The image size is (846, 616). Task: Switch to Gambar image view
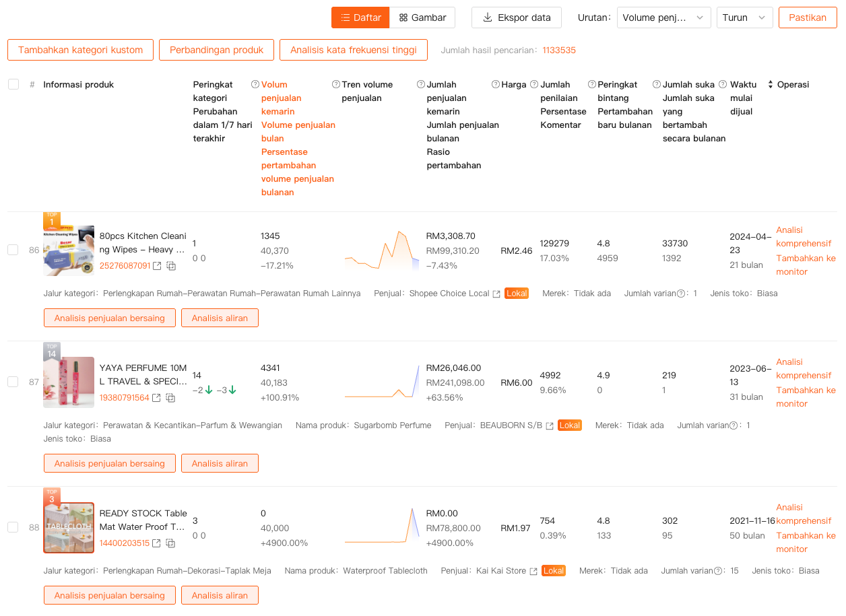tap(422, 18)
